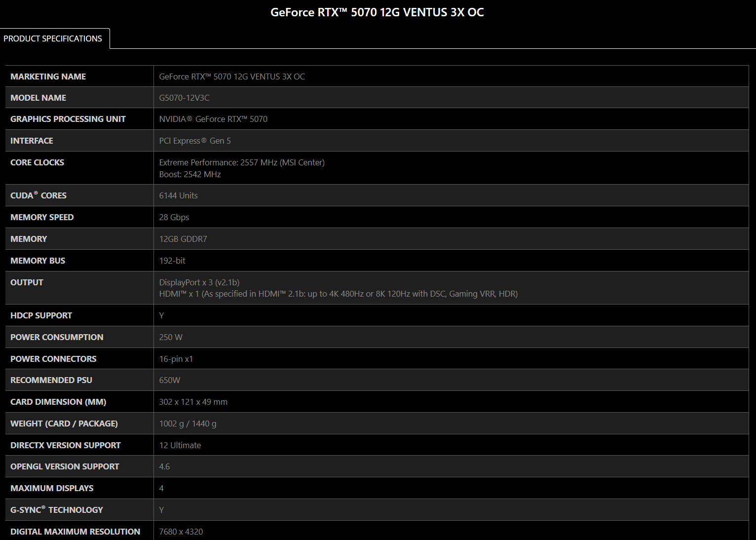The height and width of the screenshot is (540, 756).
Task: Select the value 302 x 121 x 49 mm
Action: [193, 402]
